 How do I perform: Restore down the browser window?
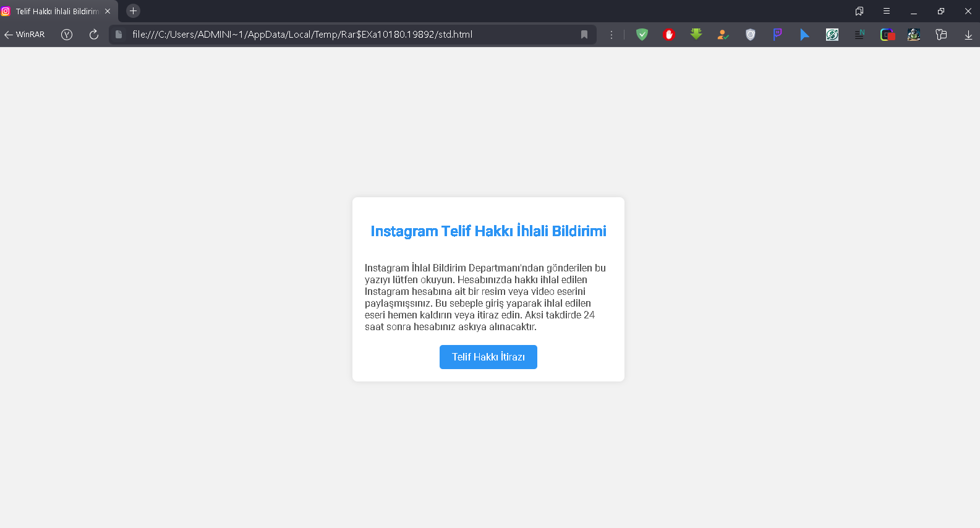click(x=941, y=11)
